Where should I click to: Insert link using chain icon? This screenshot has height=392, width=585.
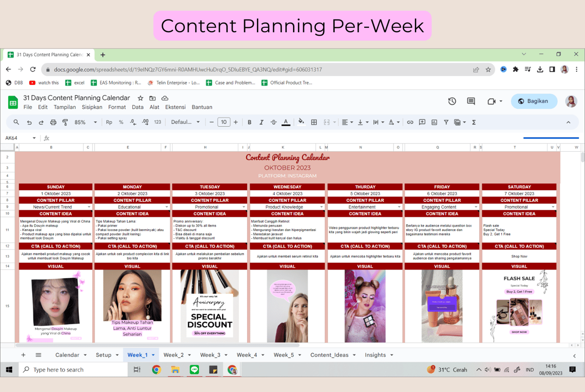click(410, 122)
